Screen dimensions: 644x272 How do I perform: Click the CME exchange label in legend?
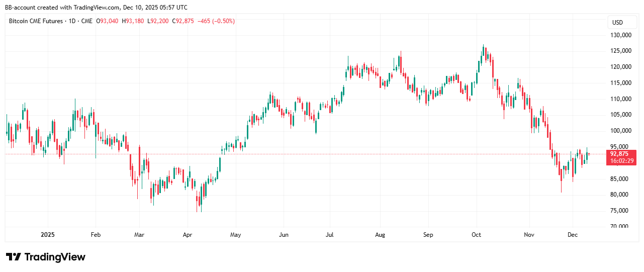(x=87, y=21)
